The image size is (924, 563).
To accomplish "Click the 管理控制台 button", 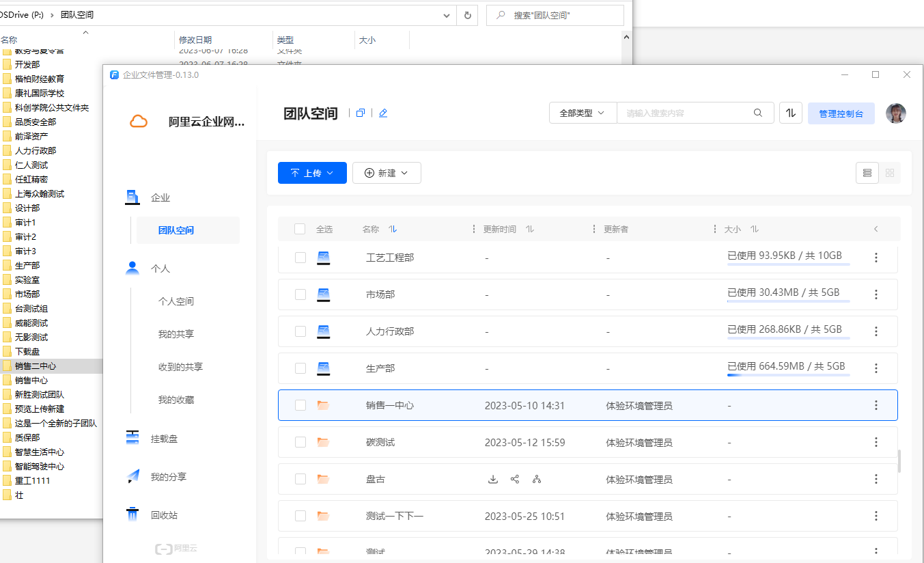I will [x=841, y=113].
